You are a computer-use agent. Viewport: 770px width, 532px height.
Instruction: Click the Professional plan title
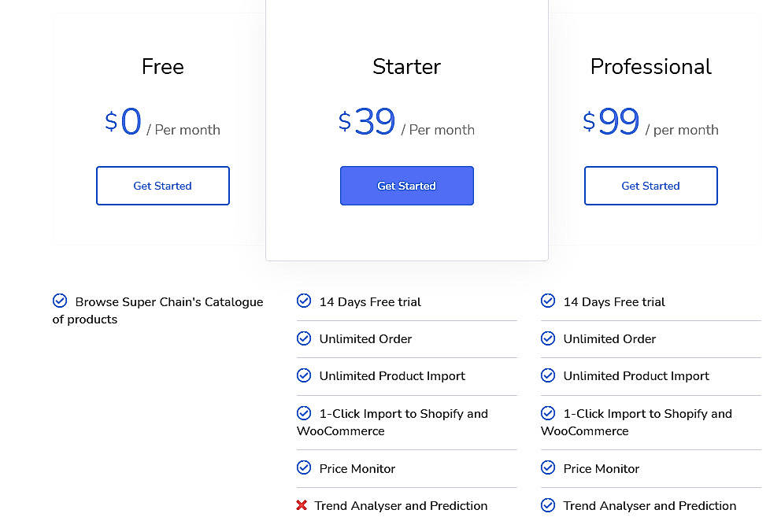(x=650, y=67)
